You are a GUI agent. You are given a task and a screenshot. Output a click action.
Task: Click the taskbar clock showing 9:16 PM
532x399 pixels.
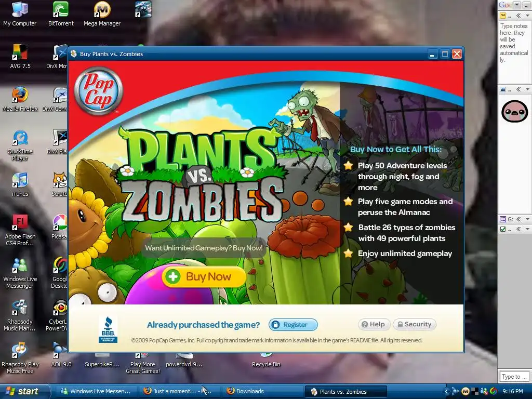pos(513,391)
